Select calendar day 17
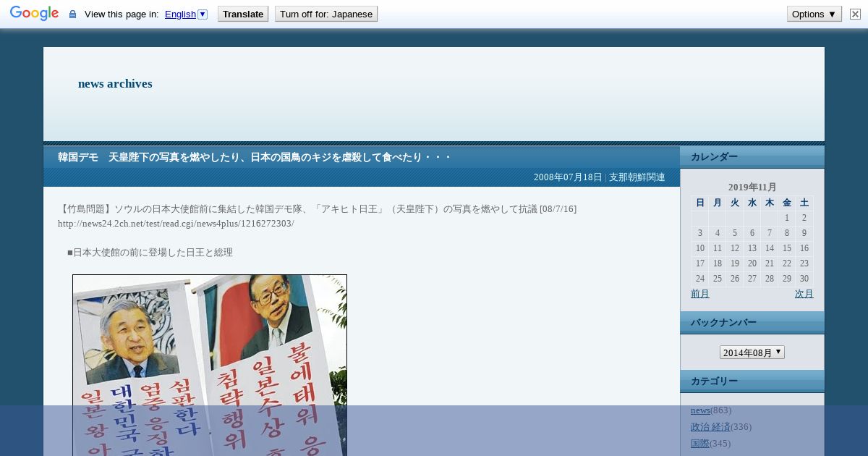Screen dimensions: 868x456 (x=700, y=263)
